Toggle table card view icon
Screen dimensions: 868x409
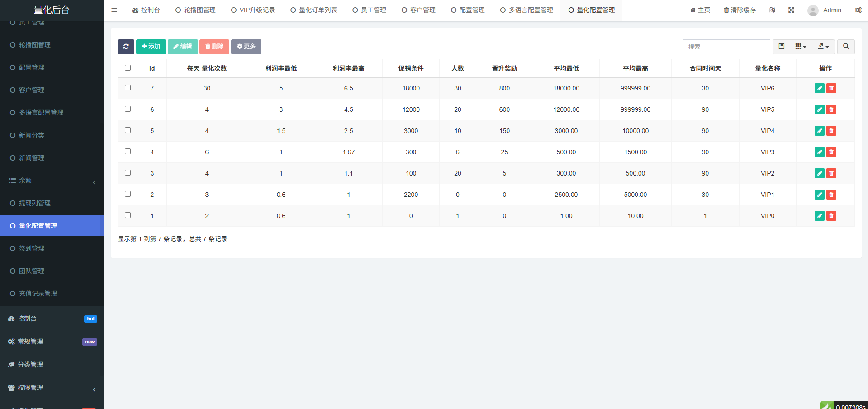pos(781,47)
